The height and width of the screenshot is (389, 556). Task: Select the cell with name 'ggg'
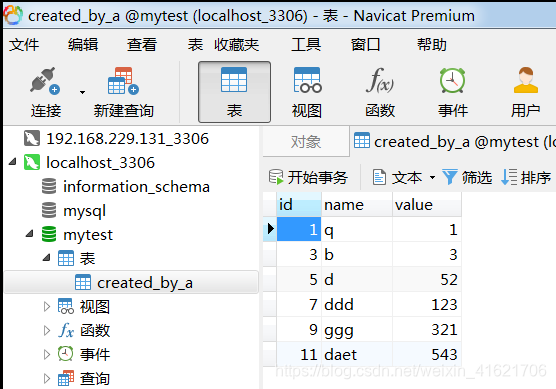[357, 329]
